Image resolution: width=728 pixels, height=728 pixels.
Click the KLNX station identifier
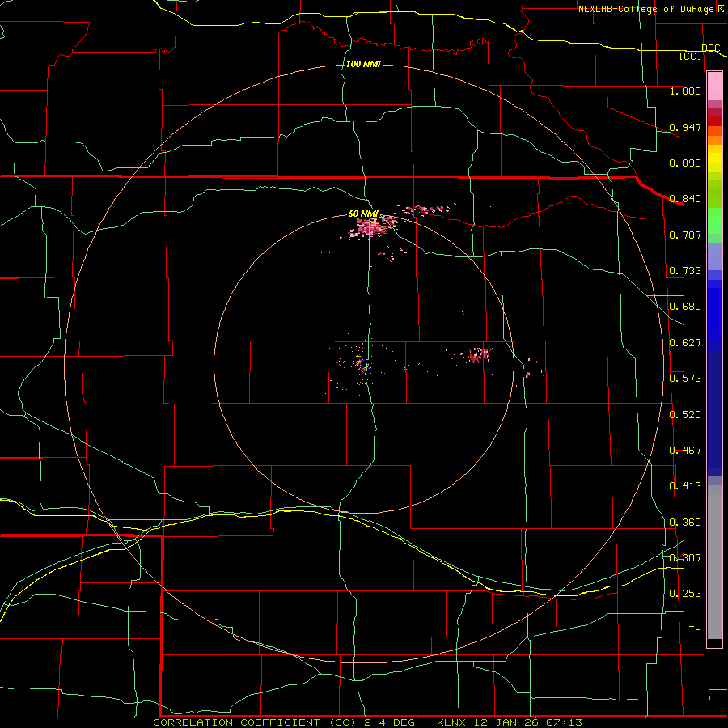[x=453, y=722]
